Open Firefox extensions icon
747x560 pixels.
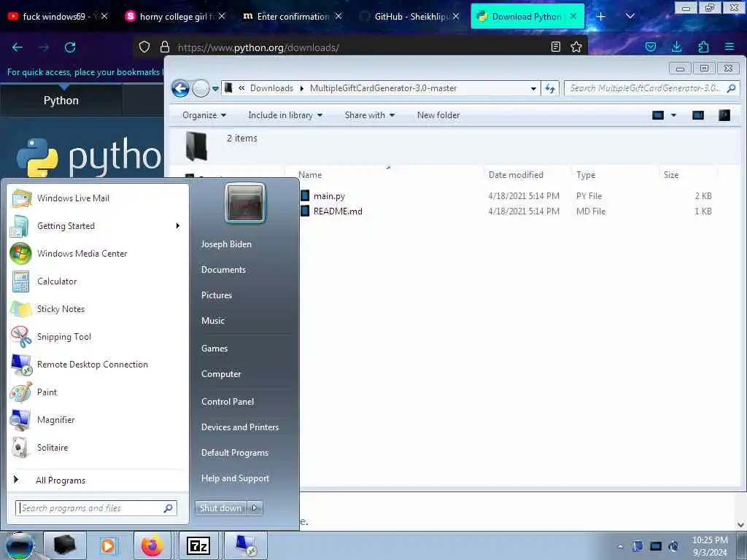coord(703,47)
